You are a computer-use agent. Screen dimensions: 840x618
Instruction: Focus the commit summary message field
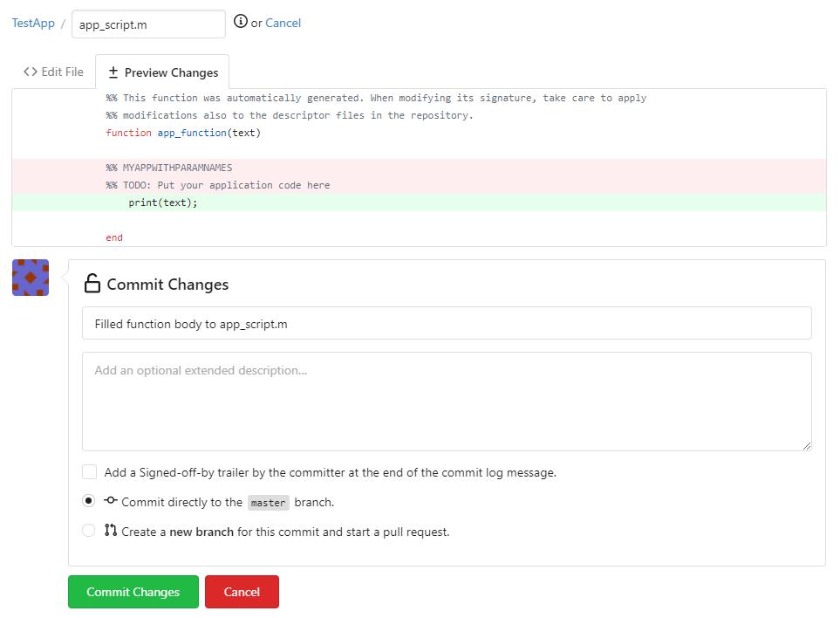pos(447,323)
